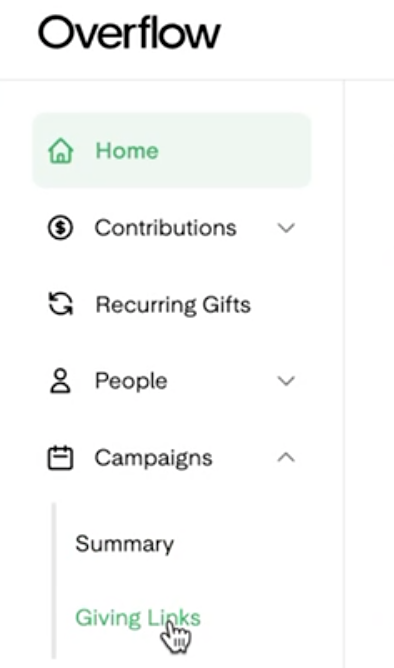394x668 pixels.
Task: Click the vertical line beside Campaigns submenu
Action: coord(54,581)
